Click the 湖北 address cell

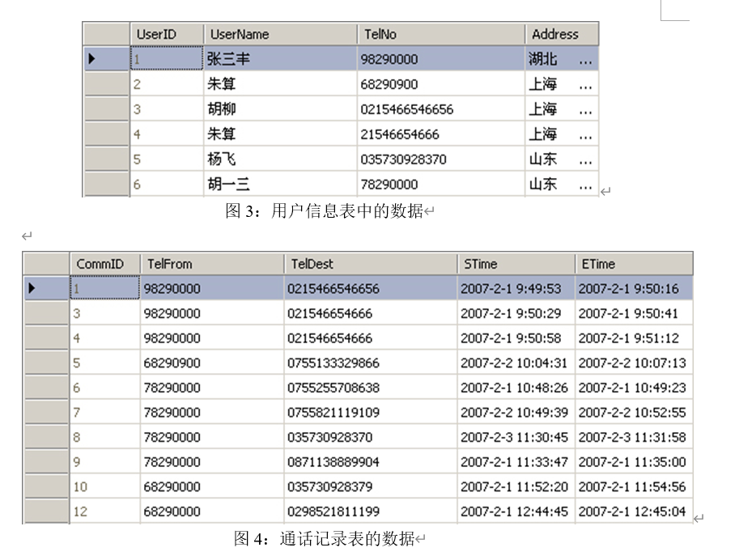click(563, 59)
